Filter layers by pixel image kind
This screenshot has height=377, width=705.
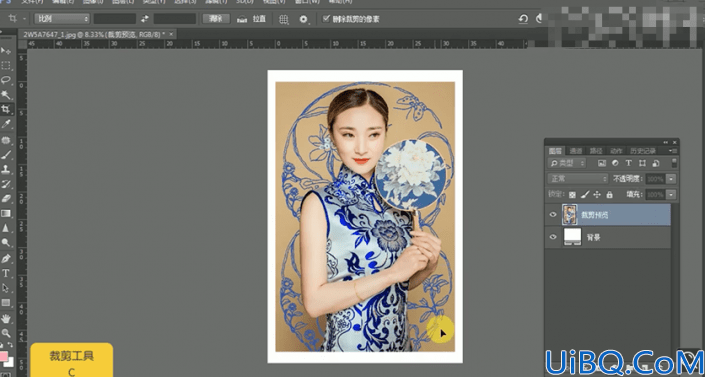[602, 163]
